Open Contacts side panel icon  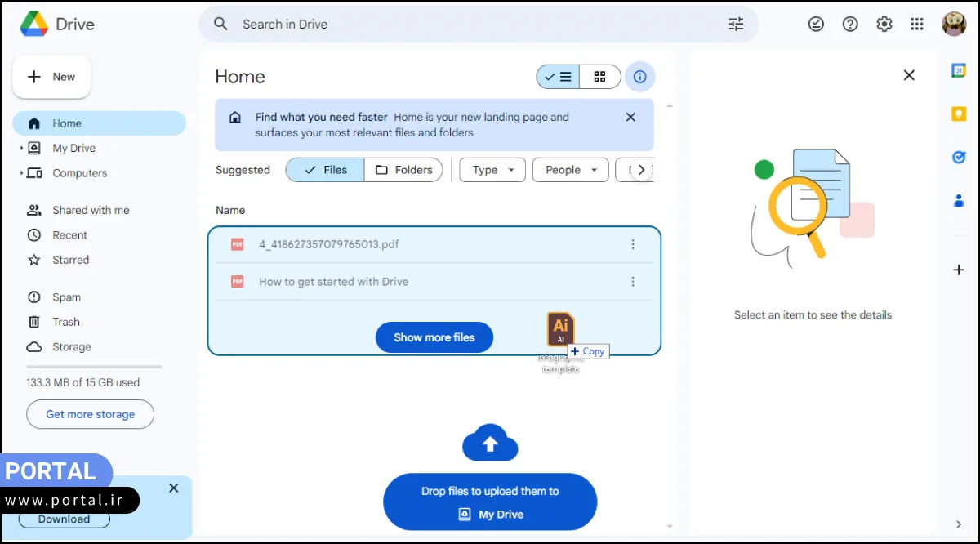[x=959, y=201]
